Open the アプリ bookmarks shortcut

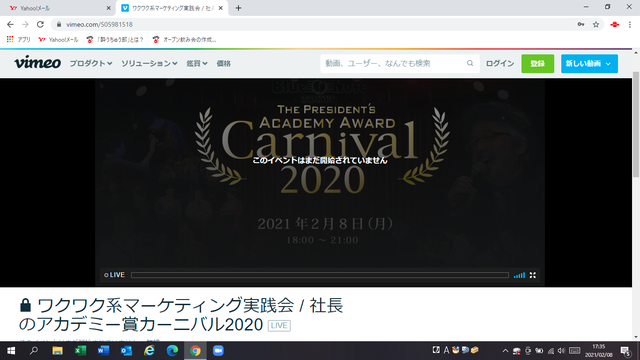[18, 40]
